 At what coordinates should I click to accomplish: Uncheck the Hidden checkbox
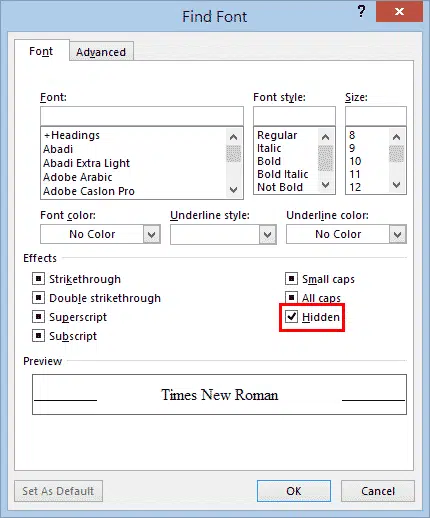[291, 316]
